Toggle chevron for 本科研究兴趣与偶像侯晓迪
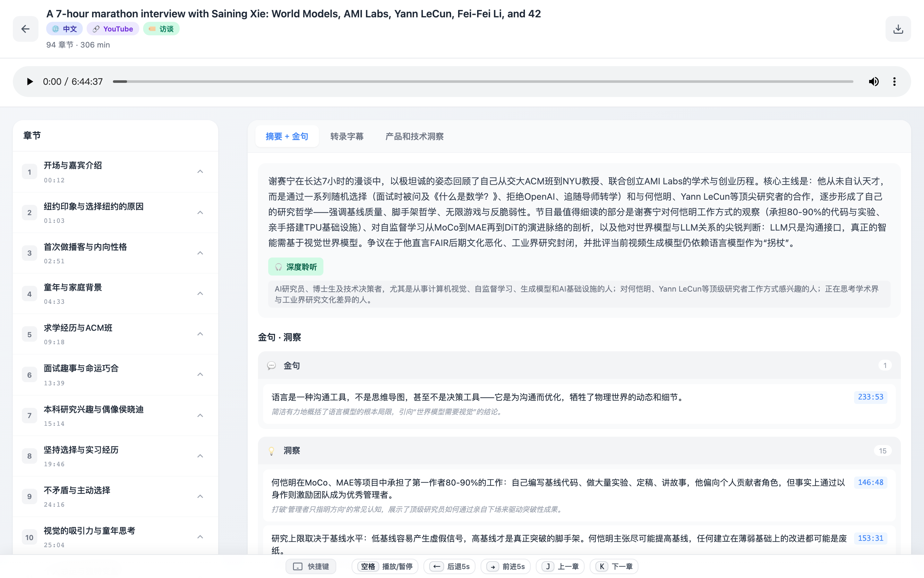This screenshot has width=924, height=578. [200, 416]
